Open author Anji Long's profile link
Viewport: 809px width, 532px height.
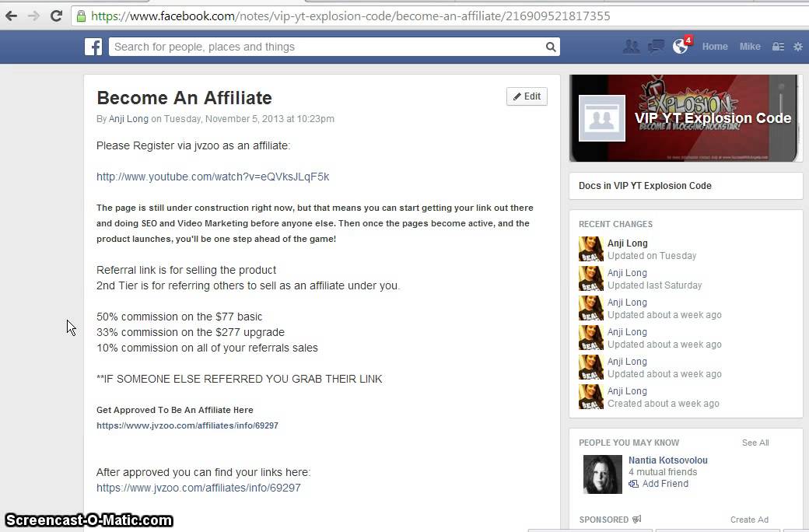128,119
